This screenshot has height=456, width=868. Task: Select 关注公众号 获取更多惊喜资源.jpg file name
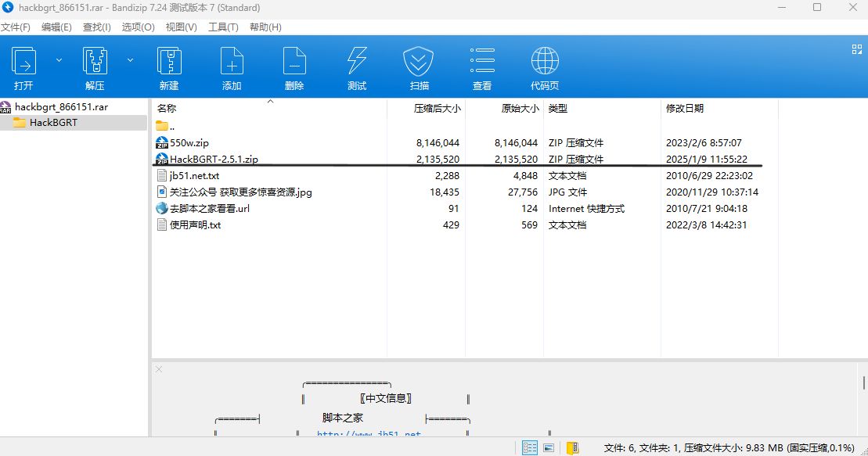(241, 192)
